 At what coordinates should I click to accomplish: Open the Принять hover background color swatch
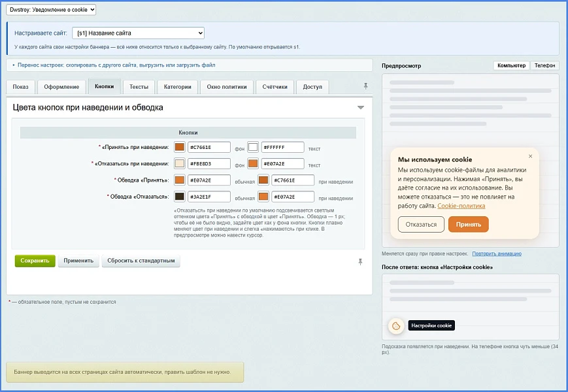coord(180,147)
